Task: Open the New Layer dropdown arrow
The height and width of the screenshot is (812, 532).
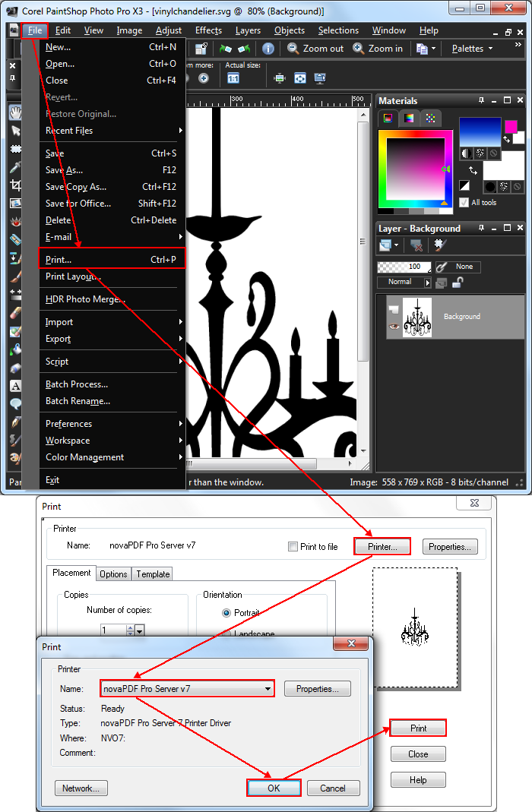Action: tap(397, 245)
